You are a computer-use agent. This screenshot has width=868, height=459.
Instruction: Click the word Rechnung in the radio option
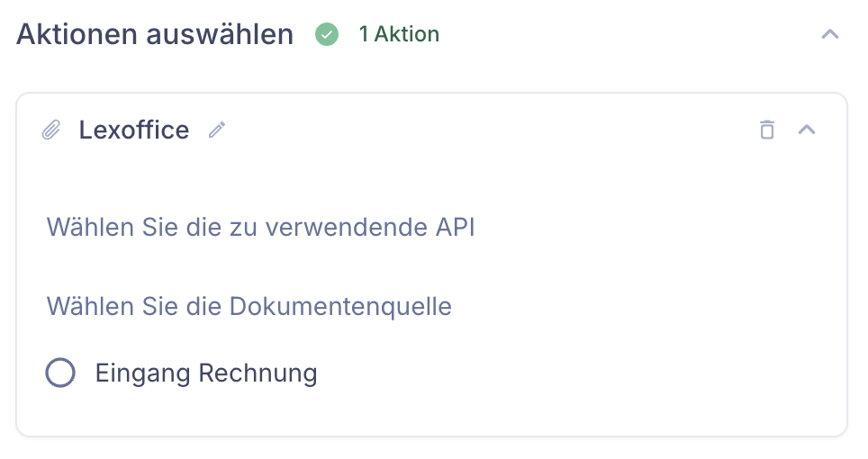pos(258,373)
